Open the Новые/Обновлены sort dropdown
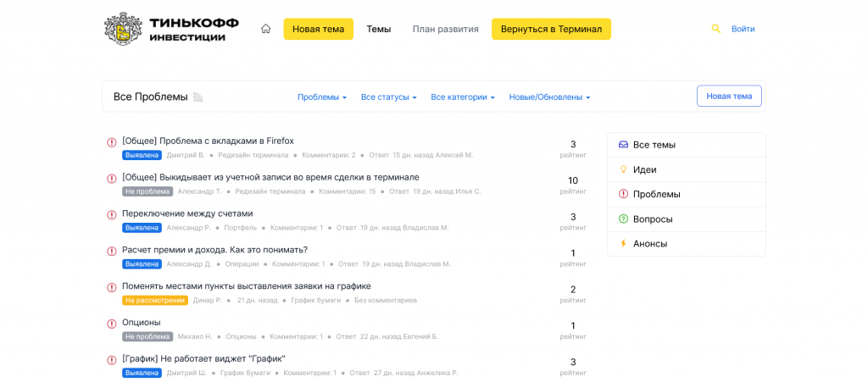Viewport: 868px width, 382px height. coord(549,97)
